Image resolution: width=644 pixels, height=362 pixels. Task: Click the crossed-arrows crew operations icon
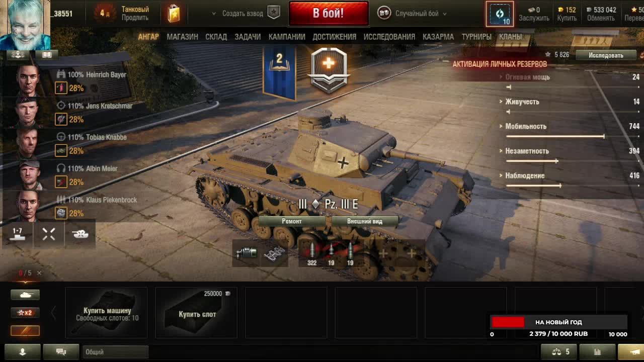click(49, 234)
